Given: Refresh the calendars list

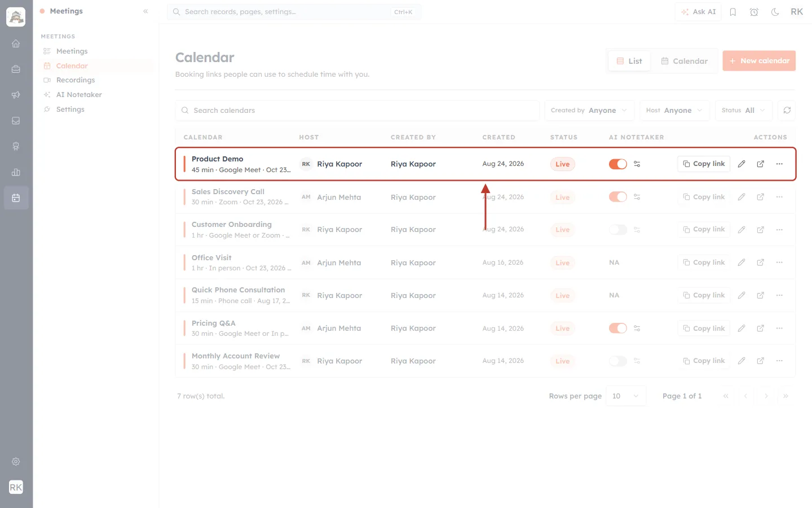Looking at the screenshot, I should click(x=787, y=110).
